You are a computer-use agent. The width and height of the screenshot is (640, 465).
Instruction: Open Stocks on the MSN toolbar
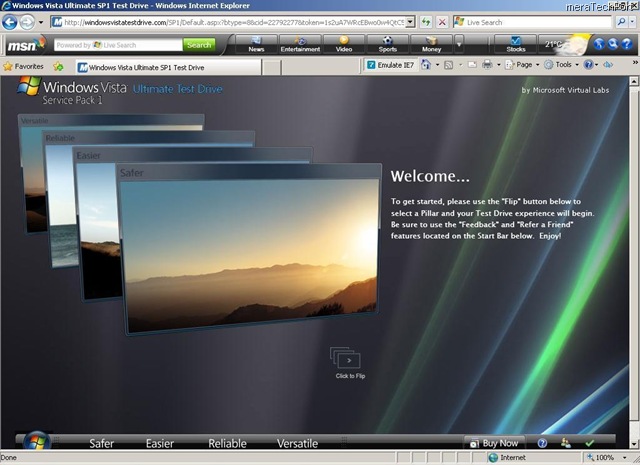coord(516,44)
